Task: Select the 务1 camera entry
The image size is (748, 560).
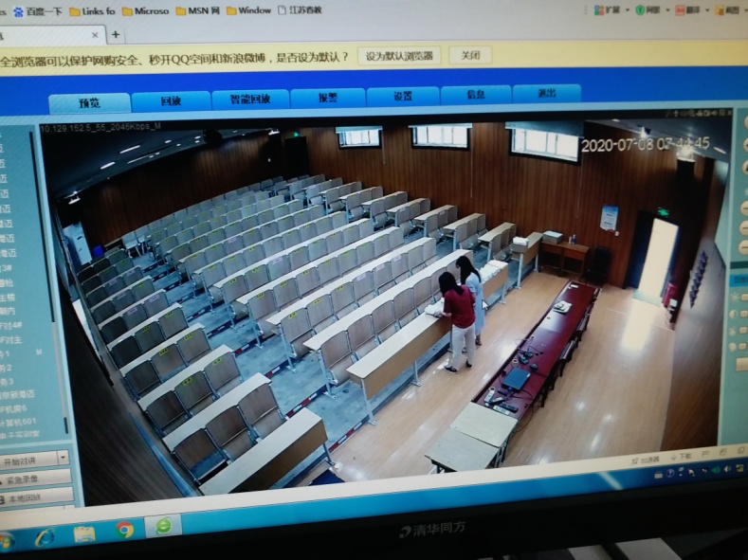Action: click(6, 353)
